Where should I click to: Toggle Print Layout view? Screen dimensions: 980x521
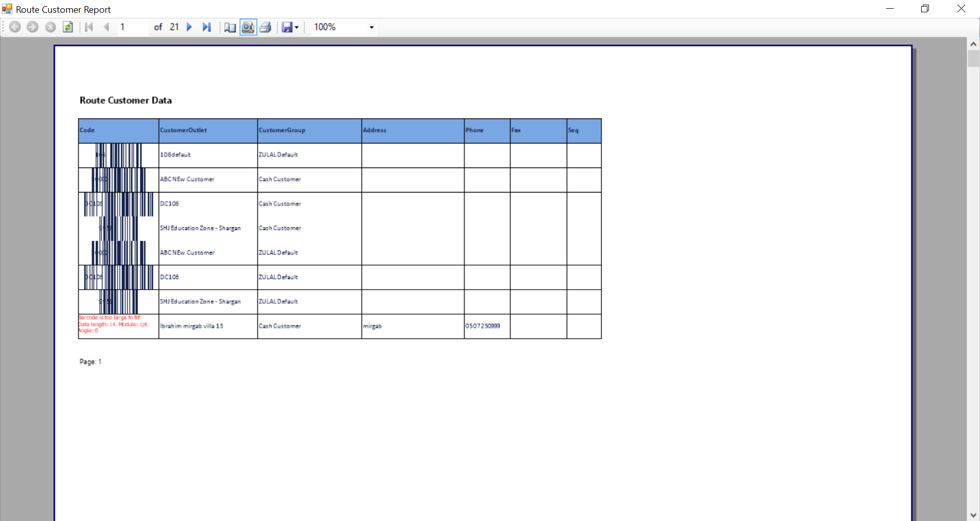coord(248,27)
